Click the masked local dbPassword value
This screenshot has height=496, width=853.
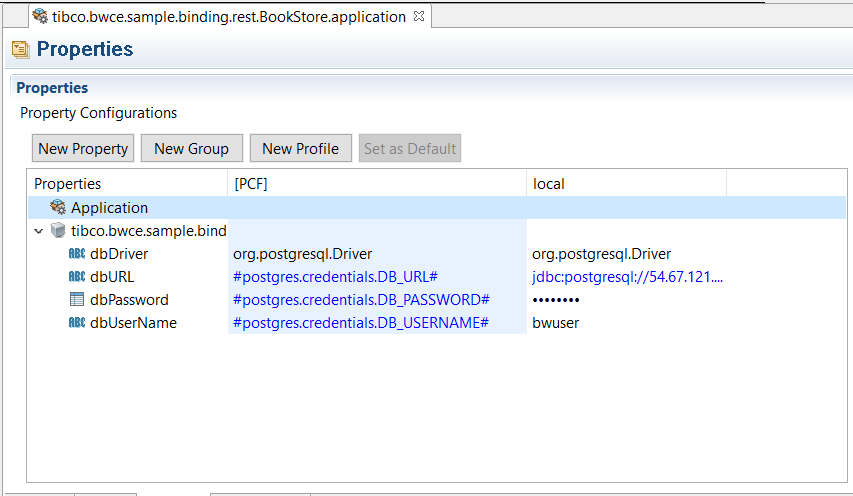555,300
